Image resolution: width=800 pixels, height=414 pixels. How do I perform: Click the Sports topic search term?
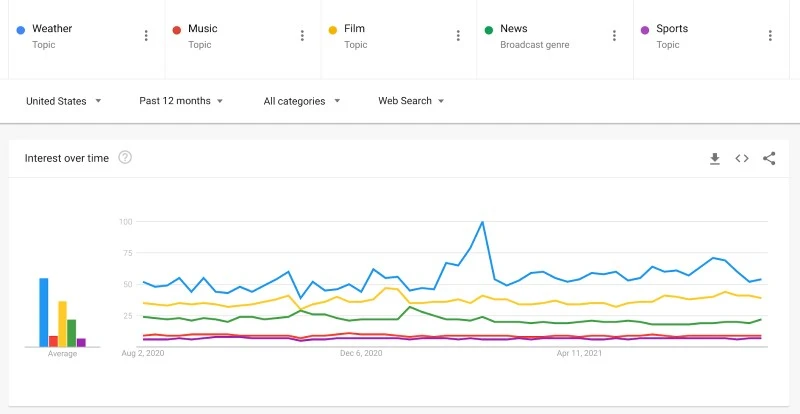click(672, 29)
